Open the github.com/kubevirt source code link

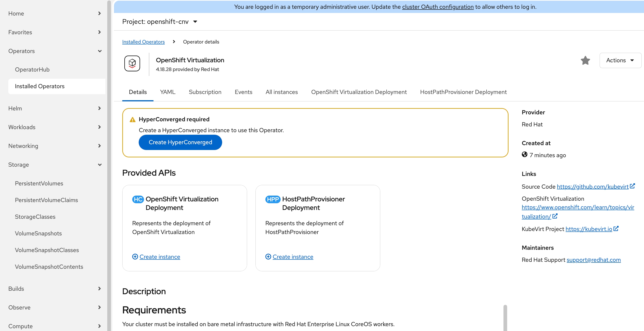592,187
